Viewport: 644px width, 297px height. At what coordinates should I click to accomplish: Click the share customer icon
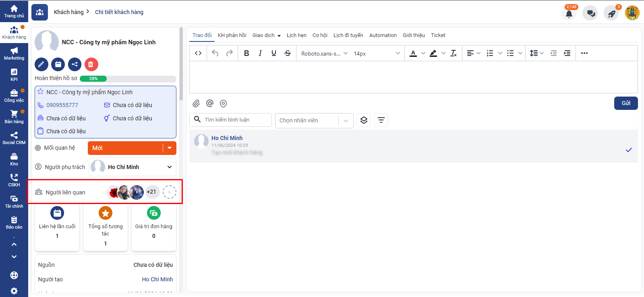click(x=75, y=64)
